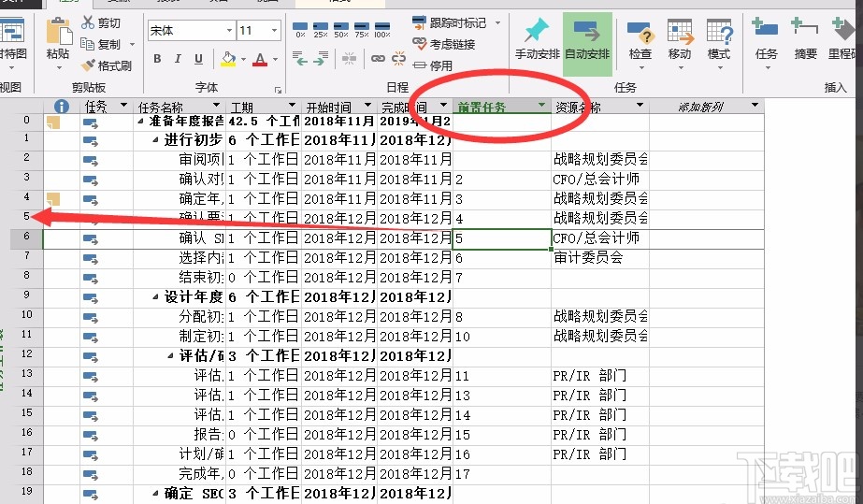This screenshot has width=863, height=504.
Task: Click the Mode (模式) icon
Action: click(719, 32)
